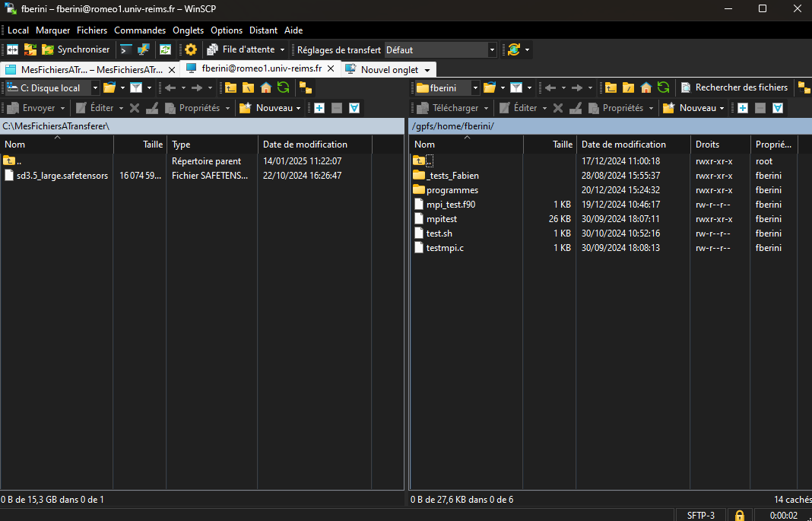Image resolution: width=812 pixels, height=521 pixels.
Task: Expand the Nouvel onglet dropdown arrow
Action: [427, 70]
